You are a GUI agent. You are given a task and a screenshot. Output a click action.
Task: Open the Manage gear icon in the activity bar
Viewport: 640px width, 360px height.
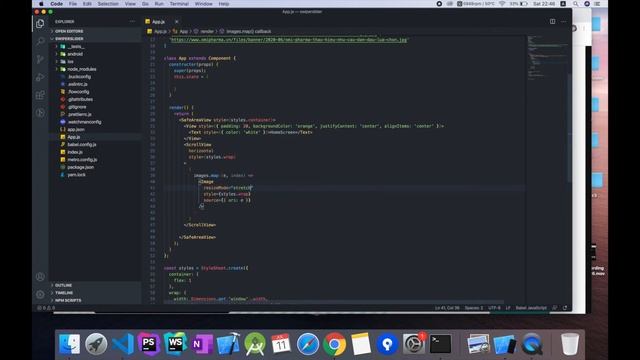40,294
